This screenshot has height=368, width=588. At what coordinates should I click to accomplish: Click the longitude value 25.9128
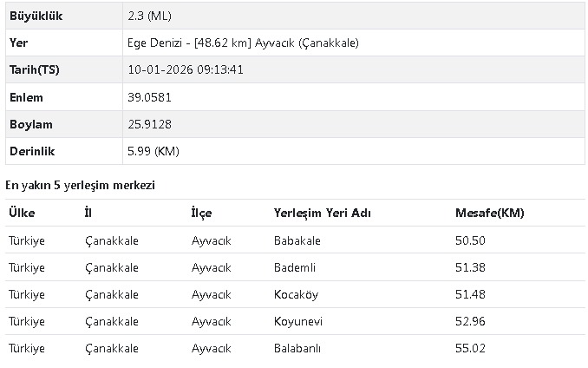click(x=147, y=124)
